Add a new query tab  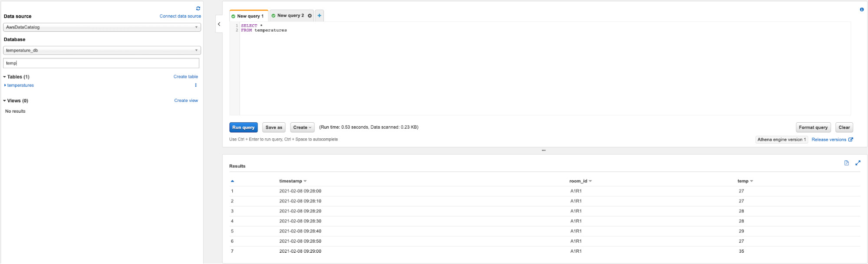319,16
